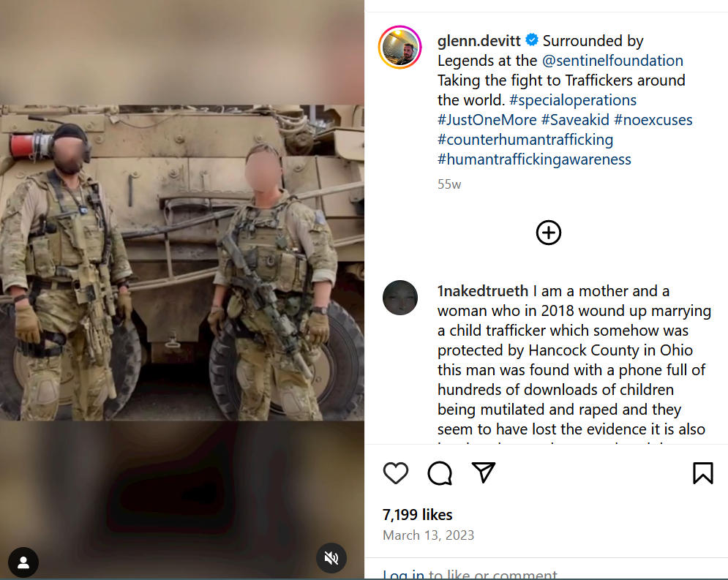Open glenn.devitt profile picture story
728x580 pixels.
(x=399, y=48)
